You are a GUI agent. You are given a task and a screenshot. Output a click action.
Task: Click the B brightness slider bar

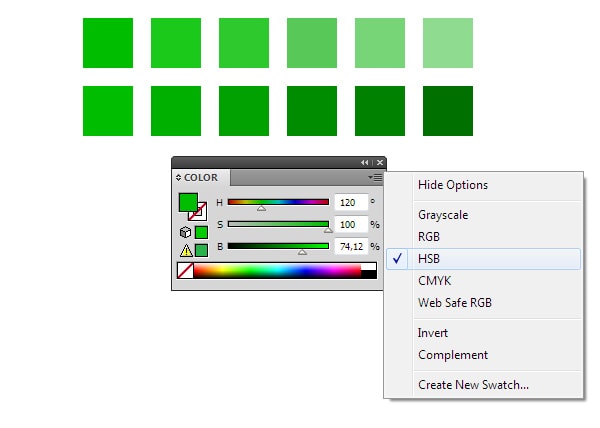pos(278,246)
